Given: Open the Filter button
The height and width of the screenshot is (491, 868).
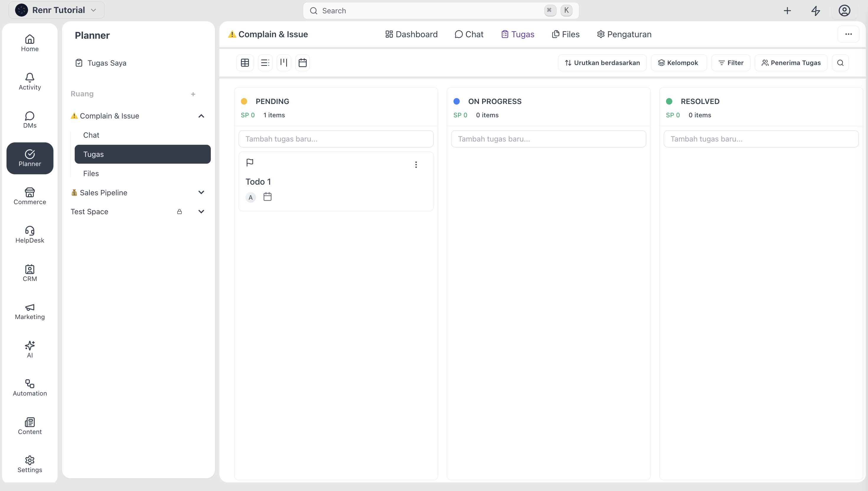Looking at the screenshot, I should pos(730,63).
